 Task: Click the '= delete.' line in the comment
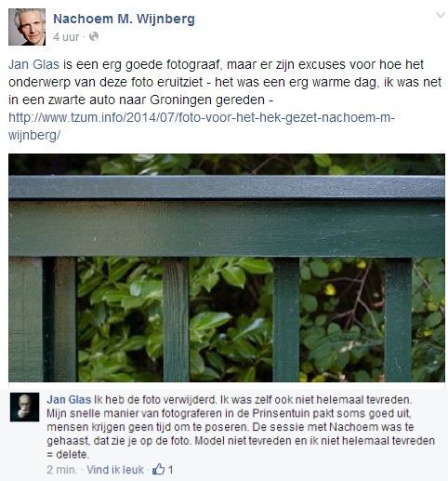pyautogui.click(x=68, y=455)
